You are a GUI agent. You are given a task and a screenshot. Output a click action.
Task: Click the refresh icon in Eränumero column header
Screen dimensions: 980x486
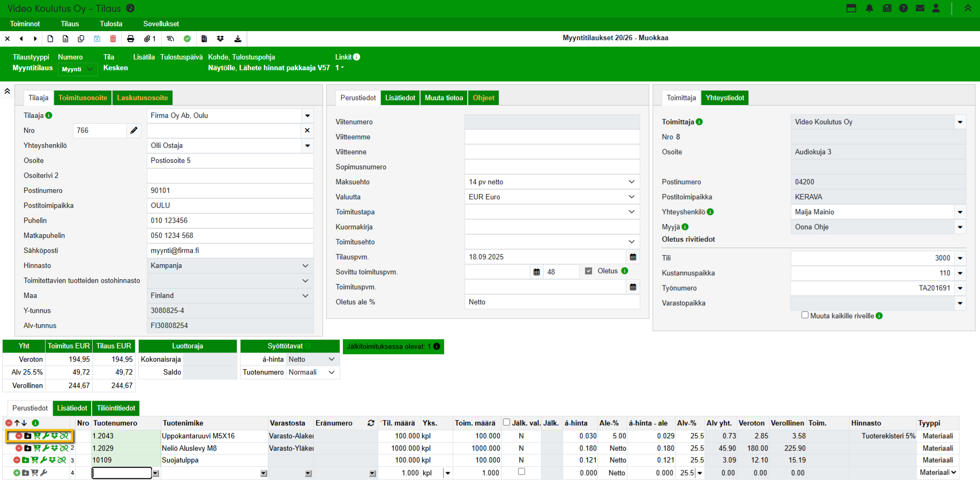(371, 423)
